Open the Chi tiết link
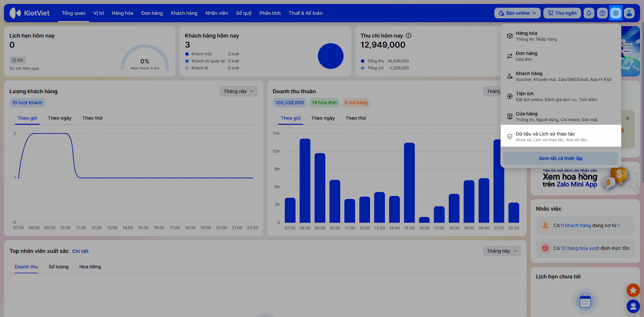Viewport: 644px width, 317px height. (x=80, y=251)
